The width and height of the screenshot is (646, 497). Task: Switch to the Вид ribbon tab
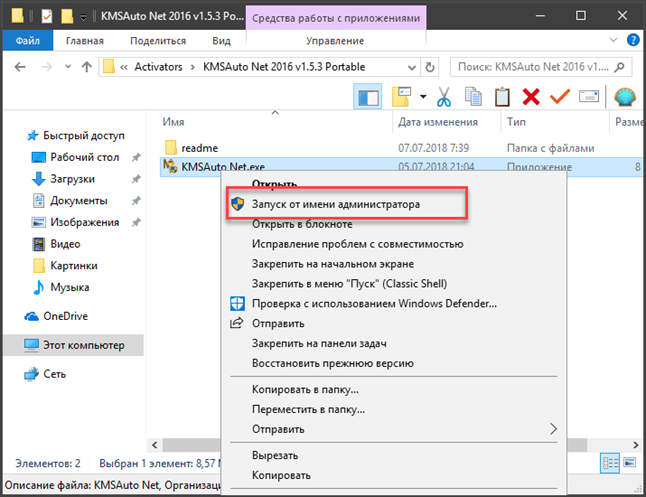221,41
